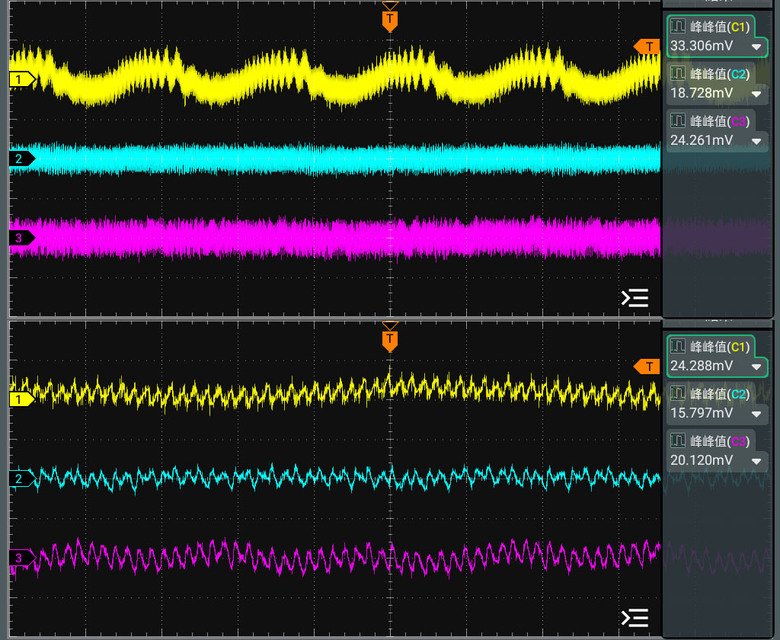Viewport: 780px width, 640px height.
Task: Click the pulse icon beside upper 峰峰值(C1)
Action: (678, 26)
